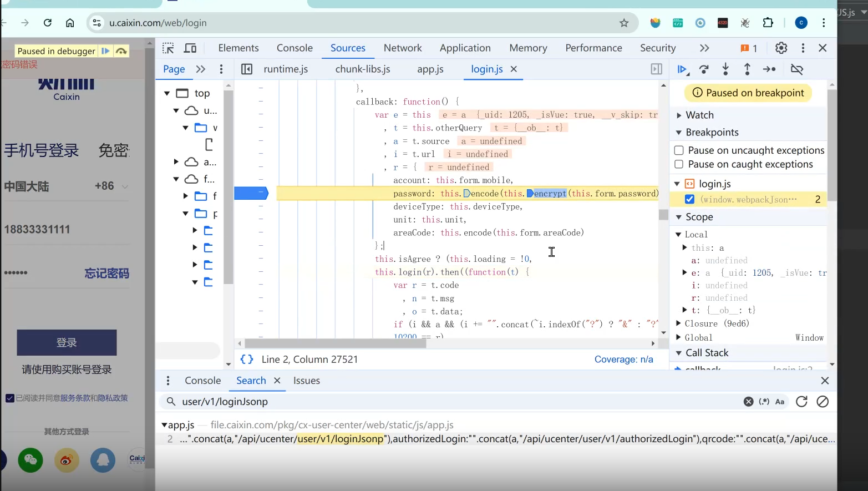Enable Pause on uncaught exceptions
Image resolution: width=868 pixels, height=491 pixels.
[679, 150]
